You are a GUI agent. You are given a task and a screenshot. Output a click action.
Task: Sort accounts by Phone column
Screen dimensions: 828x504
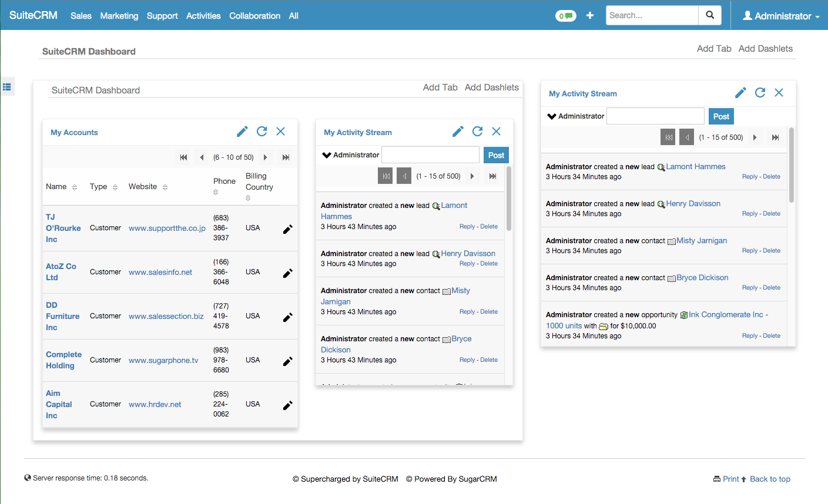click(216, 192)
